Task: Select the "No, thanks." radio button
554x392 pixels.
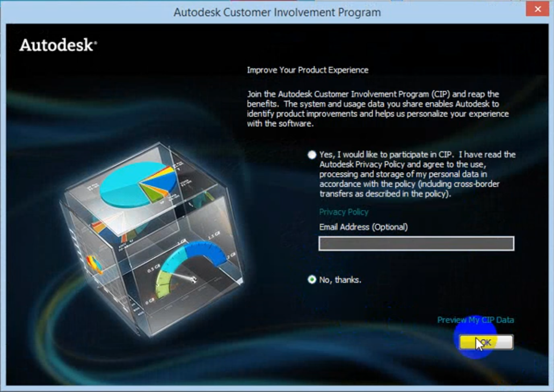Action: [312, 280]
